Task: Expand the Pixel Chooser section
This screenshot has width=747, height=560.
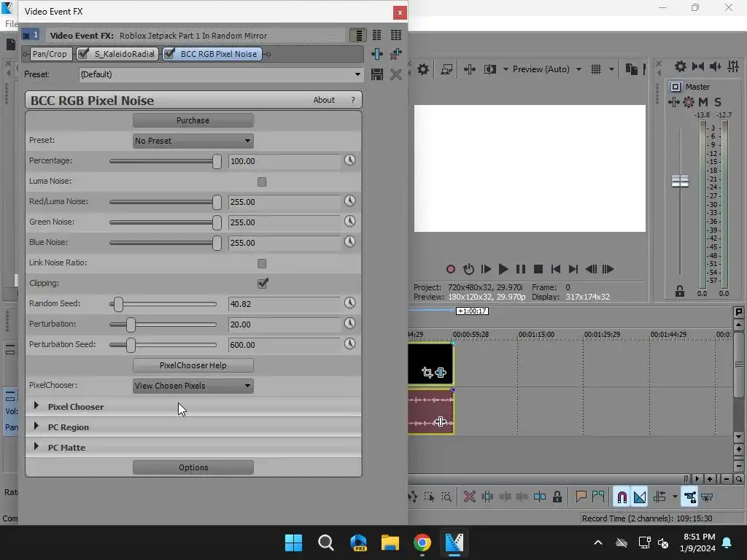Action: click(x=36, y=405)
